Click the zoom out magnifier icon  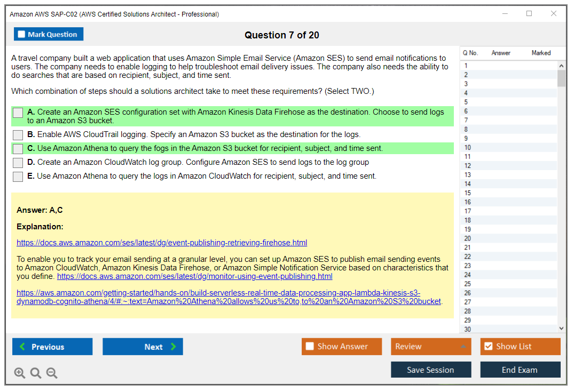(52, 373)
